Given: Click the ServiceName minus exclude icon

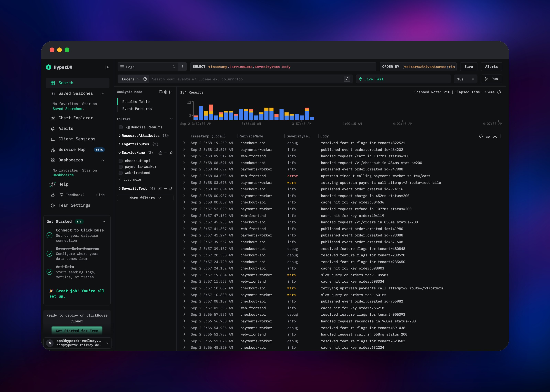Looking at the screenshot, I should [x=166, y=153].
